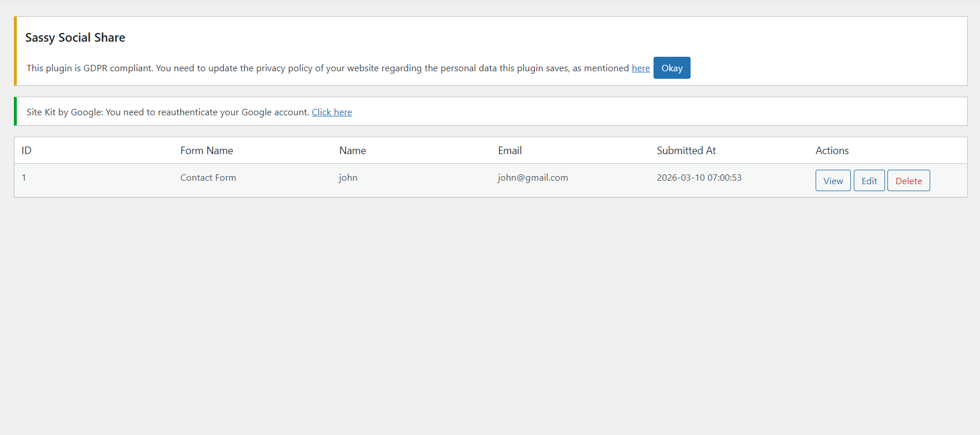Click the ID column header
This screenshot has width=980, height=435.
pos(27,151)
